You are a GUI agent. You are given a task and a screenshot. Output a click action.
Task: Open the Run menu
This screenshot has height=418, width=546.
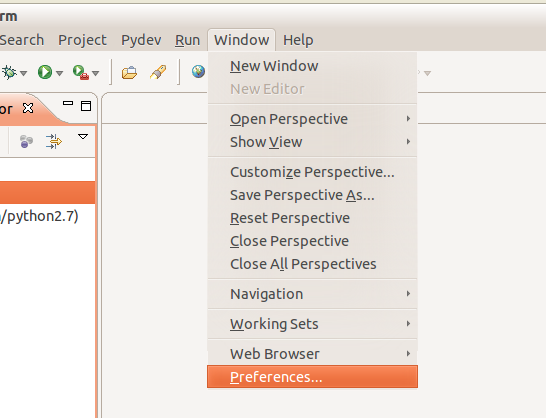(x=187, y=40)
